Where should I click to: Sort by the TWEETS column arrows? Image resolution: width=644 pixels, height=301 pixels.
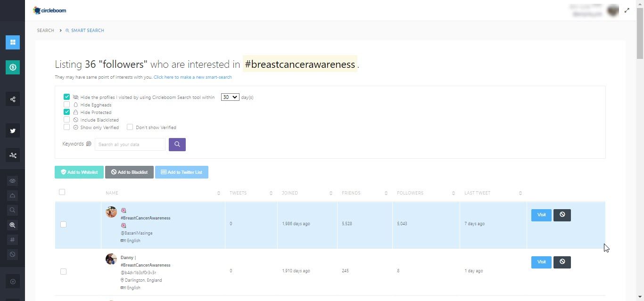[271, 193]
